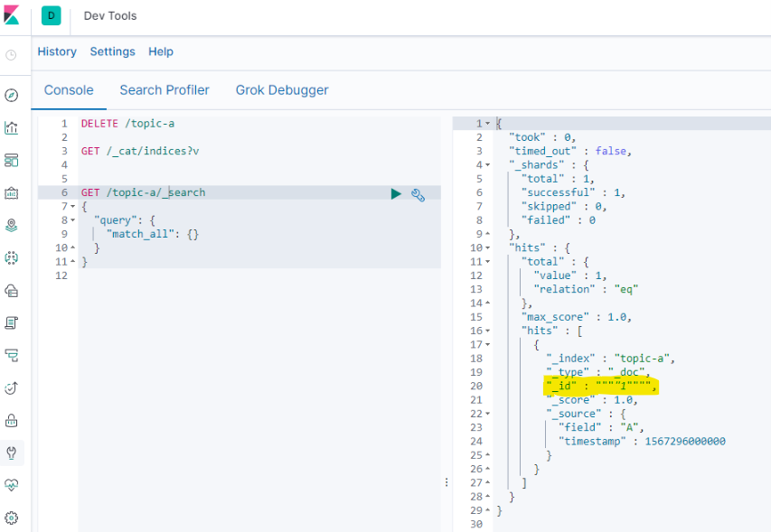This screenshot has height=532, width=771.
Task: Open the Visualize app
Action: click(x=13, y=126)
